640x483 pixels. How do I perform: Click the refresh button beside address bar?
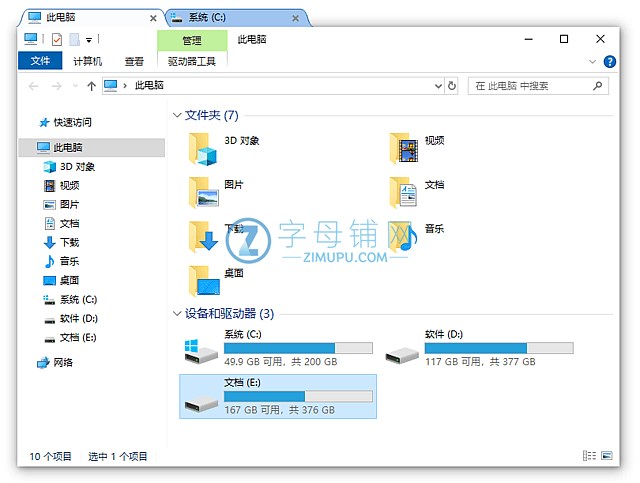pos(452,86)
